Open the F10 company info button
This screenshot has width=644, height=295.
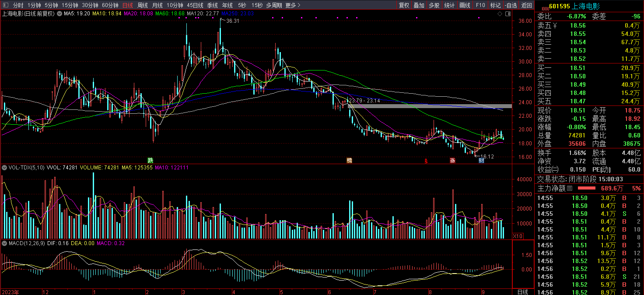(480, 5)
